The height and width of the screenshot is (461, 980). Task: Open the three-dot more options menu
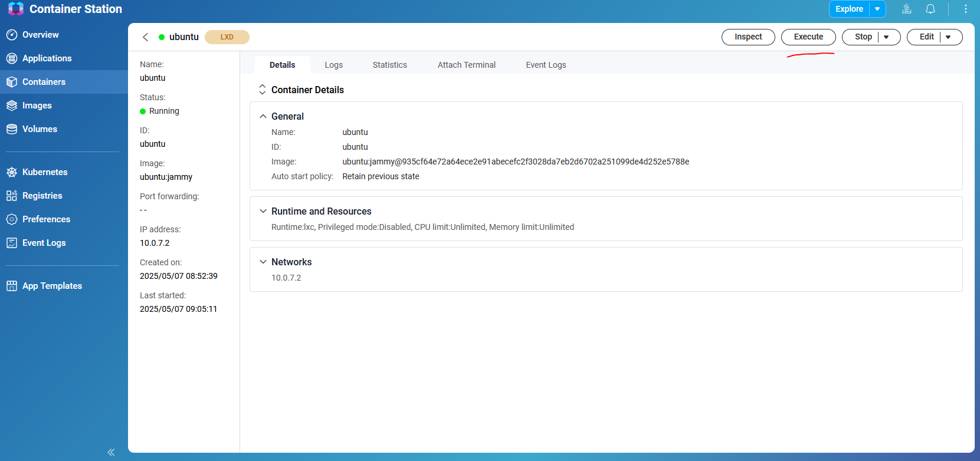coord(965,9)
